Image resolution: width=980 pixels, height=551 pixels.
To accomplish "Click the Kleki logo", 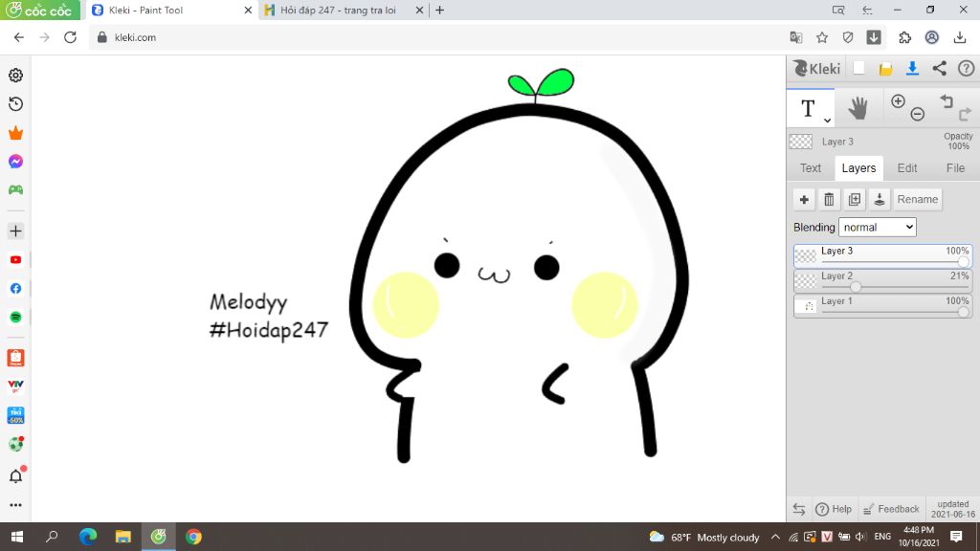I will click(x=816, y=68).
